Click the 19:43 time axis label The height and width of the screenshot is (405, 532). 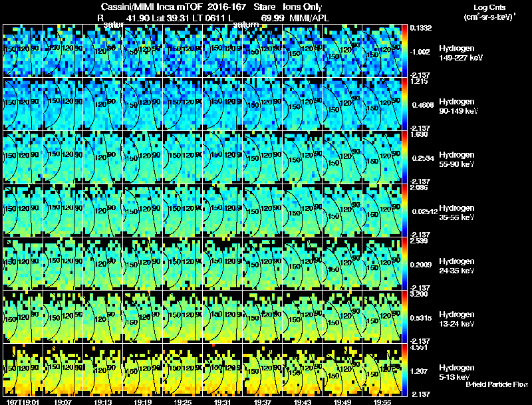tap(303, 402)
